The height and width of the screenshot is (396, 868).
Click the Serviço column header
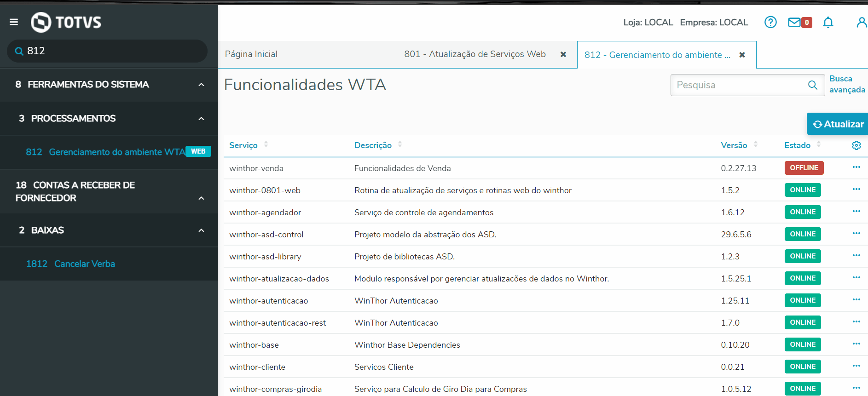pos(243,145)
